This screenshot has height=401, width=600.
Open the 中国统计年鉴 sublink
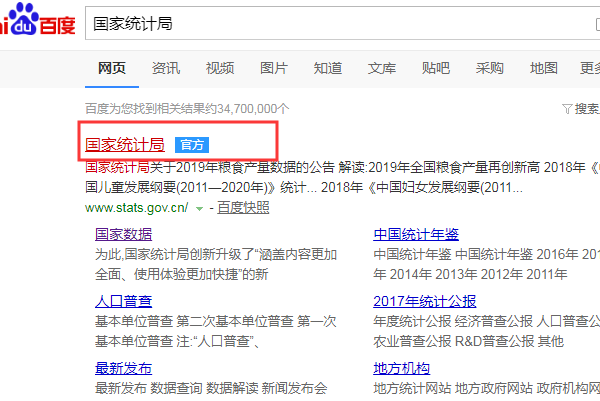click(x=416, y=234)
